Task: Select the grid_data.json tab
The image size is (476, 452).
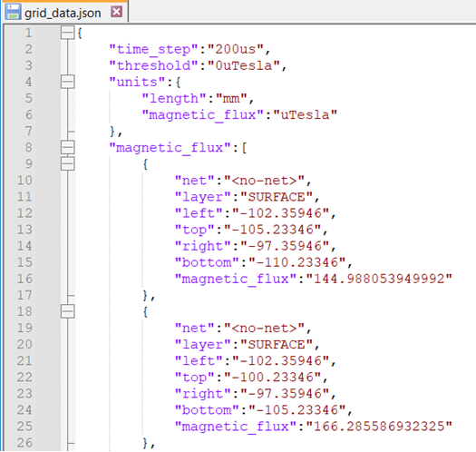Action: point(65,12)
